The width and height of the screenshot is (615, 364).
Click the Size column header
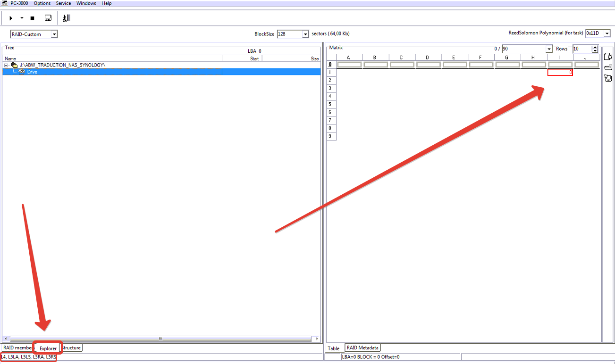click(x=291, y=58)
